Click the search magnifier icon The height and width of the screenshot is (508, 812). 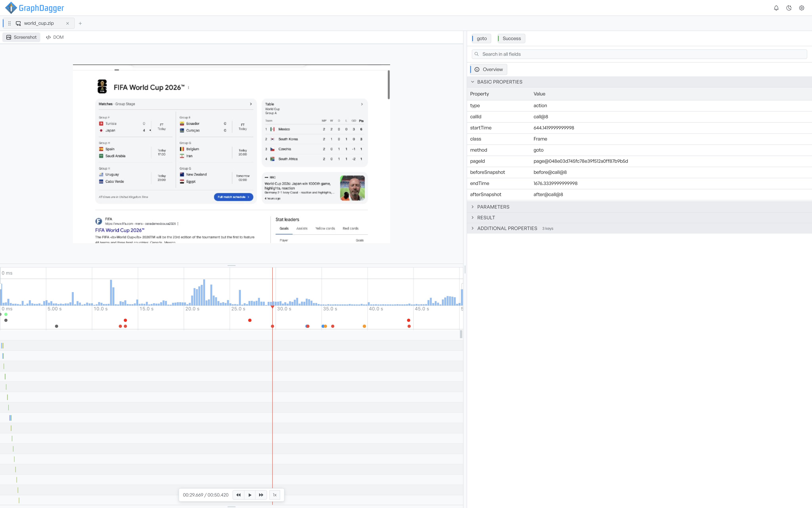[x=476, y=54]
